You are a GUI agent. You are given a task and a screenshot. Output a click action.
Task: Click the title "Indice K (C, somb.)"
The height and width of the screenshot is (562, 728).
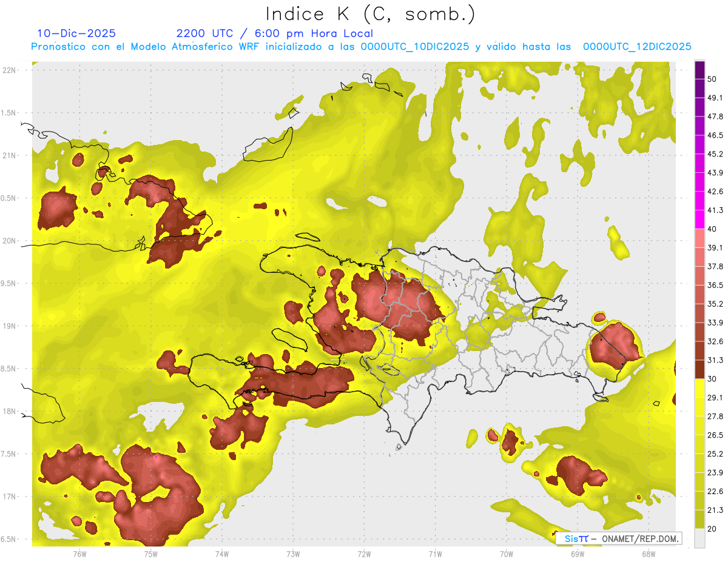[x=370, y=14]
